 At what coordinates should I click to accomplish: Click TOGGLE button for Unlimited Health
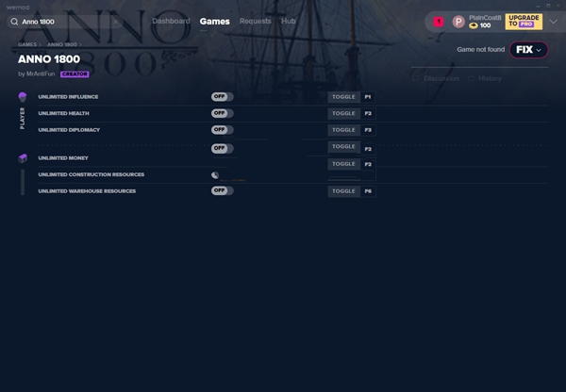point(343,114)
